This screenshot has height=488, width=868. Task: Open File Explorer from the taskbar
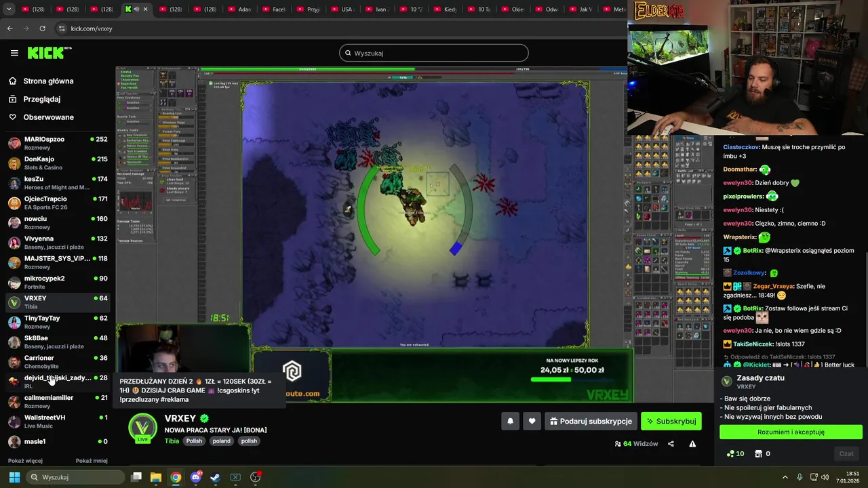pos(156,477)
